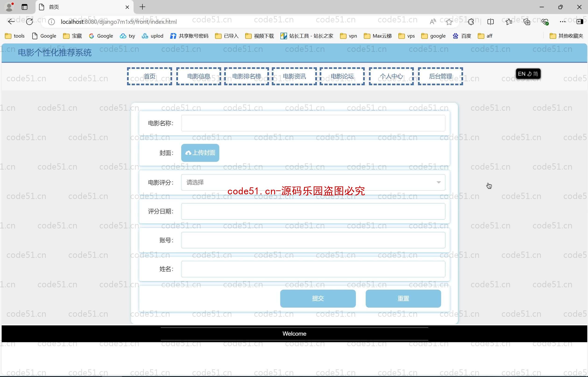Open 其他收藏夹 folder

pyautogui.click(x=567, y=36)
